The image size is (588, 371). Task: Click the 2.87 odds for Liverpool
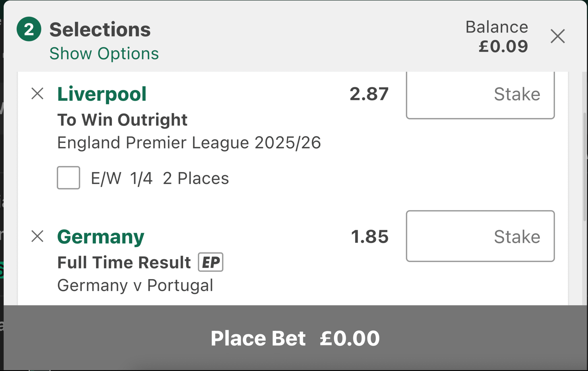(369, 94)
